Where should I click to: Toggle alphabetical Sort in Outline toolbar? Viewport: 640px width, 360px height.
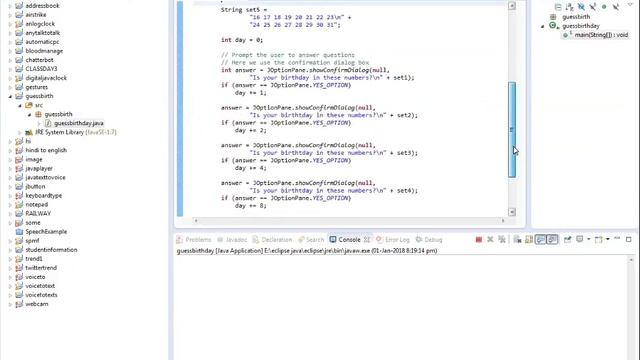pos(569,7)
